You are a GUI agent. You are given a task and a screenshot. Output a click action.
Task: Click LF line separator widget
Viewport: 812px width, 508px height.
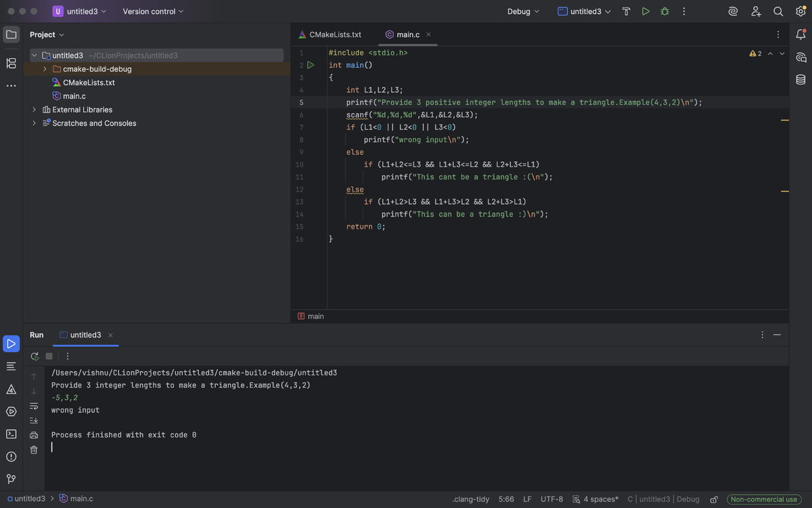point(527,499)
